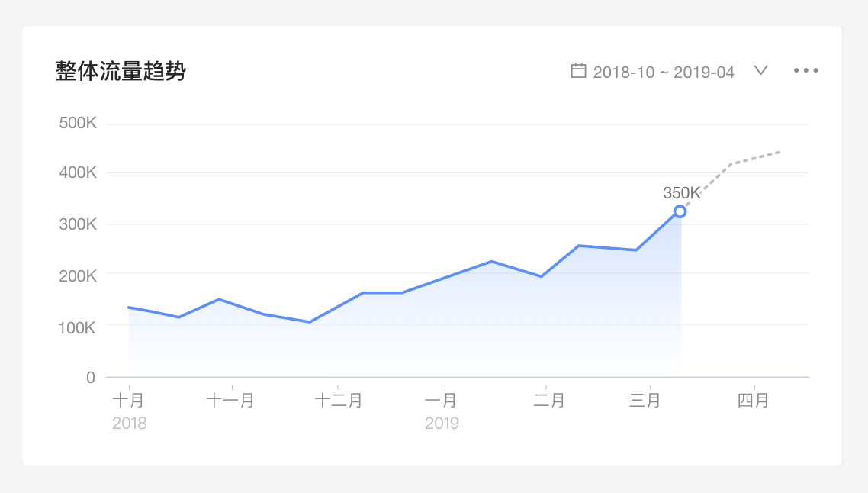Click the 350K data label

[x=682, y=193]
